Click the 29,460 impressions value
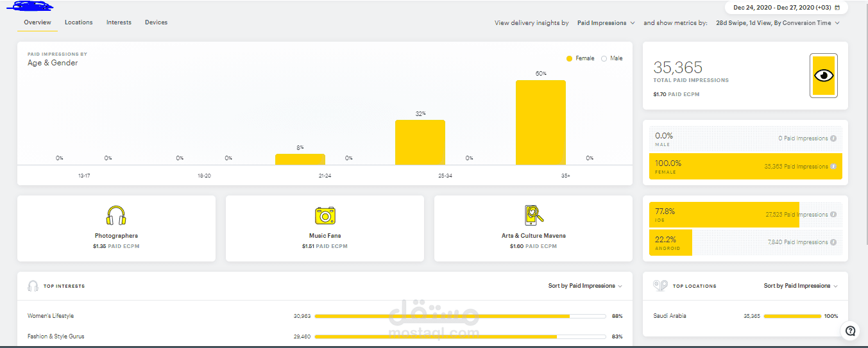The height and width of the screenshot is (348, 868). click(302, 336)
